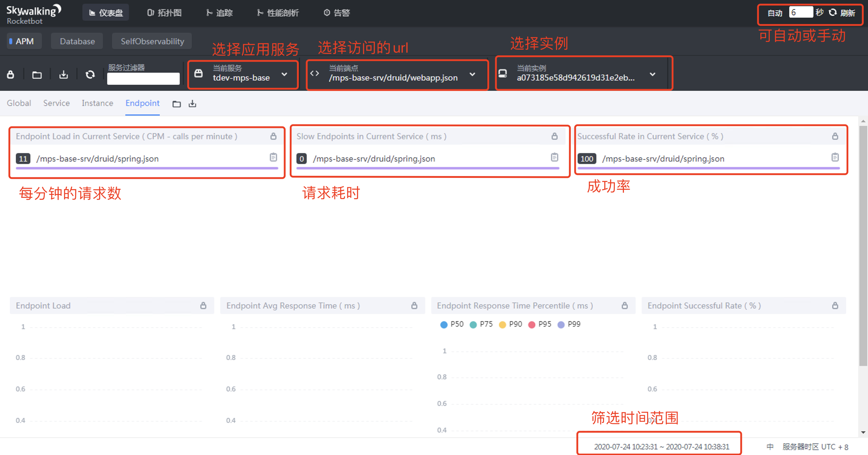This screenshot has width=868, height=455.
Task: Copy the spring.json endpoint in the Endpoint Load list
Action: 273,157
